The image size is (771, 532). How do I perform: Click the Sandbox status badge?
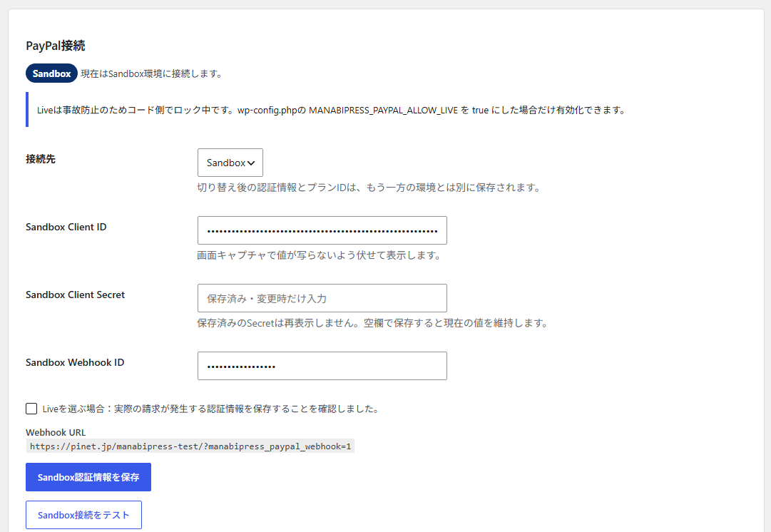pos(51,73)
